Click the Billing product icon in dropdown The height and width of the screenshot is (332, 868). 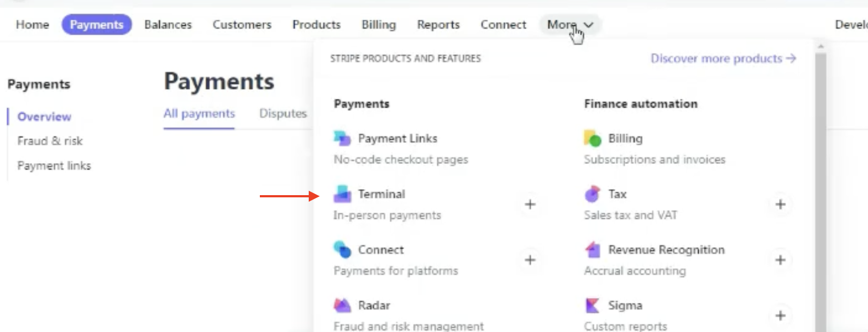coord(592,138)
